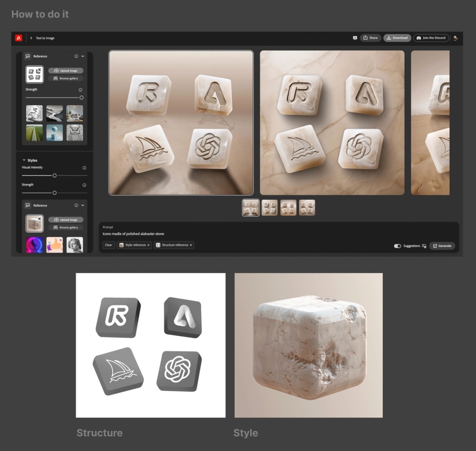The width and height of the screenshot is (476, 451).
Task: Click Browse gallery in upper Reference panel
Action: coord(66,78)
